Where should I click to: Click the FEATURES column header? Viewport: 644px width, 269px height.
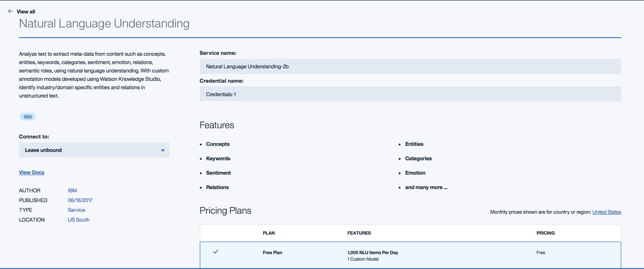click(x=359, y=233)
